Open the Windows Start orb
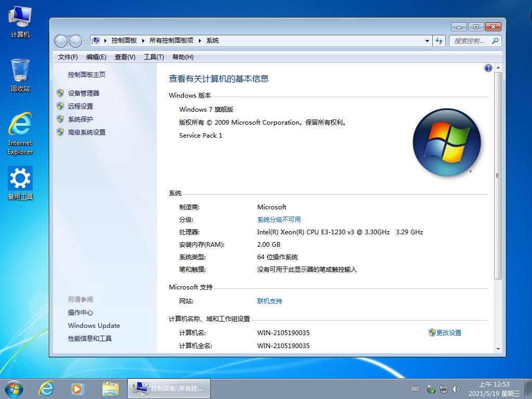 pos(14,389)
